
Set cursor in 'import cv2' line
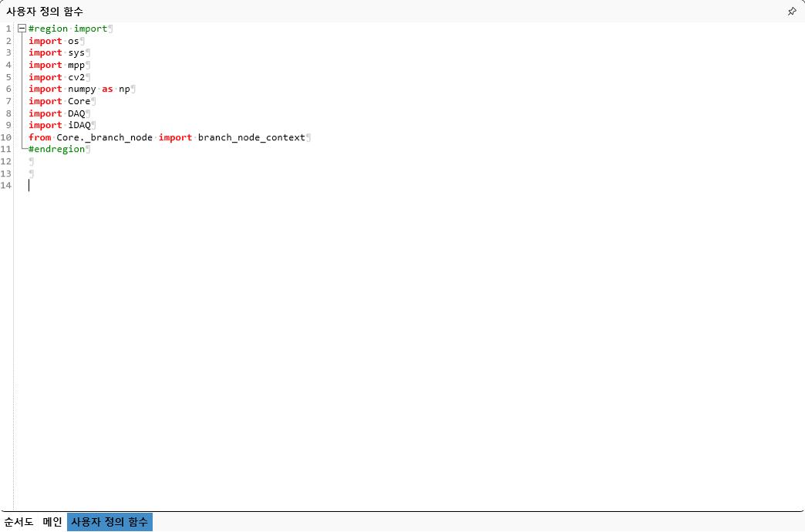pyautogui.click(x=56, y=77)
